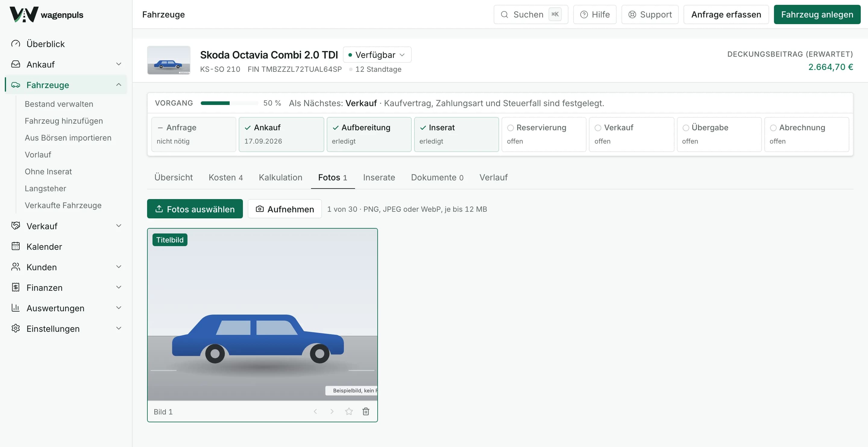Click the Skoda Octavia header thumbnail

[168, 60]
